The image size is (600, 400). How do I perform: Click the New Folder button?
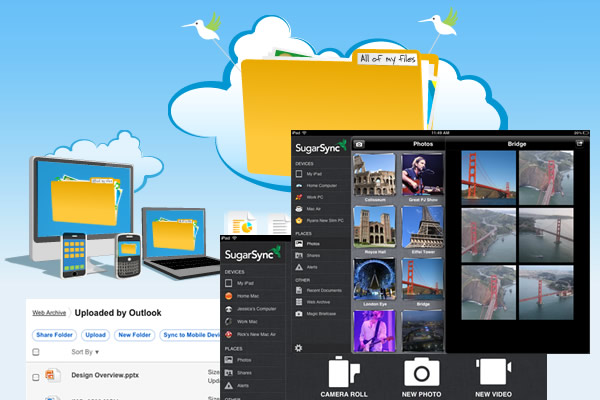click(x=135, y=335)
